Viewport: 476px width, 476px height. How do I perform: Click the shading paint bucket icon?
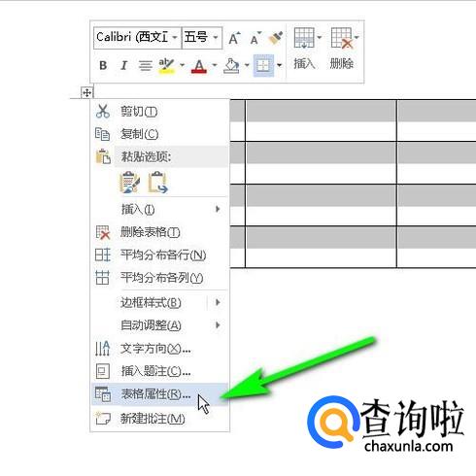click(x=231, y=66)
